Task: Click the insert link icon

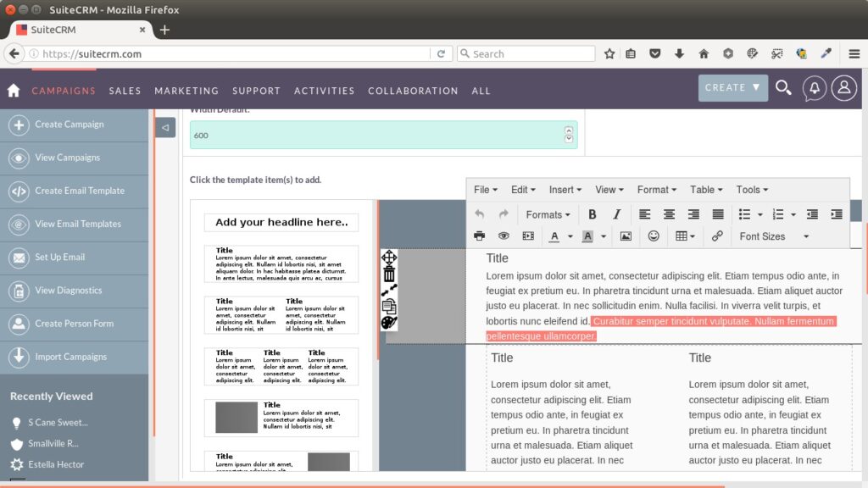Action: tap(717, 236)
